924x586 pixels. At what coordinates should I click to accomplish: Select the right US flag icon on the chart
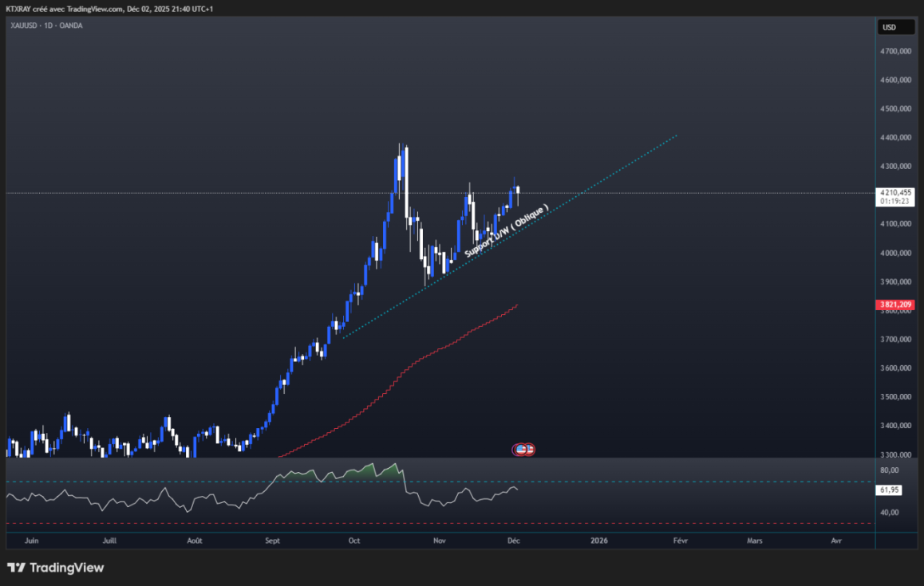pos(529,449)
